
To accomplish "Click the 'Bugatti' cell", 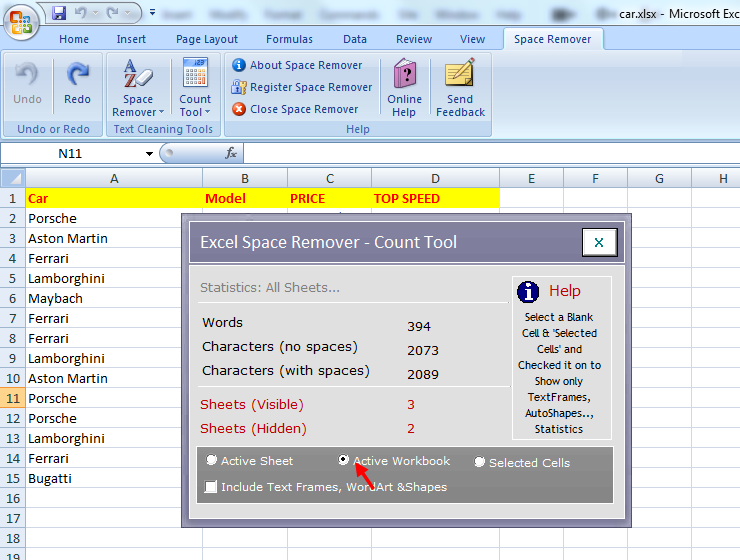I will pos(104,478).
